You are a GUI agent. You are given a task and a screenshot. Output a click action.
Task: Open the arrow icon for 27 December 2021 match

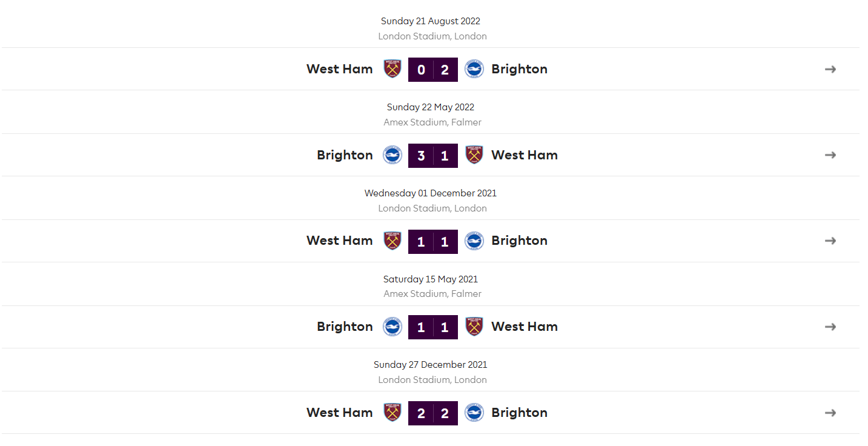(x=830, y=413)
